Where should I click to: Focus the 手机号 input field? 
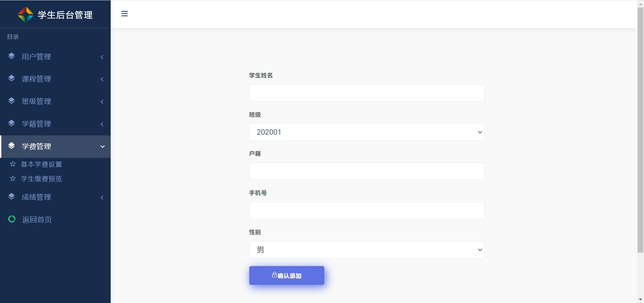click(x=367, y=211)
